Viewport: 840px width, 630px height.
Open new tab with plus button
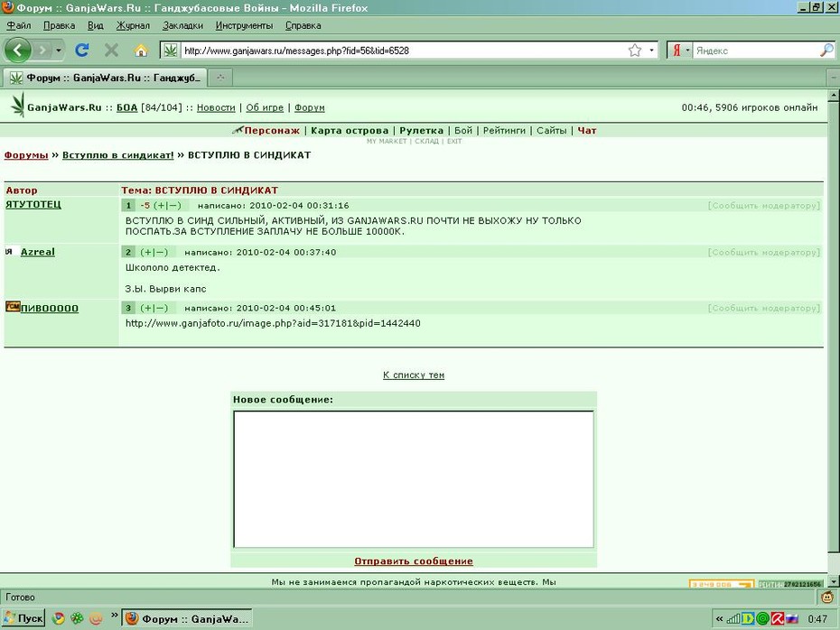tap(220, 78)
